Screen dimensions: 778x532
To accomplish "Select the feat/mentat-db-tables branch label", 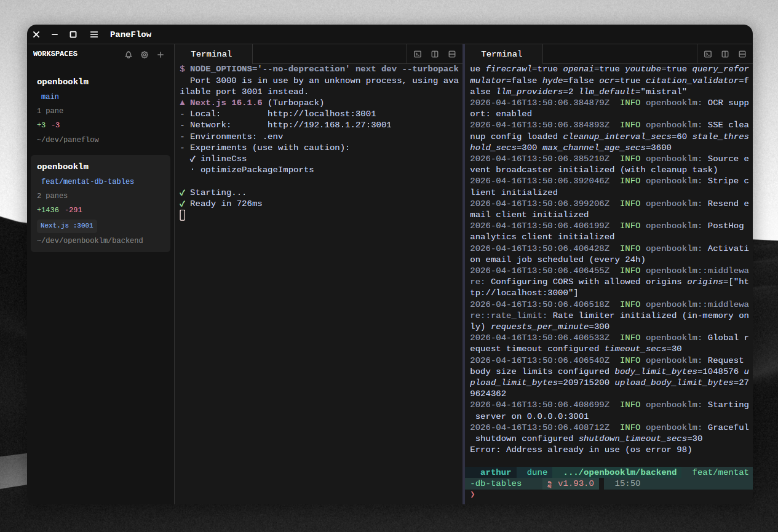I will point(87,181).
